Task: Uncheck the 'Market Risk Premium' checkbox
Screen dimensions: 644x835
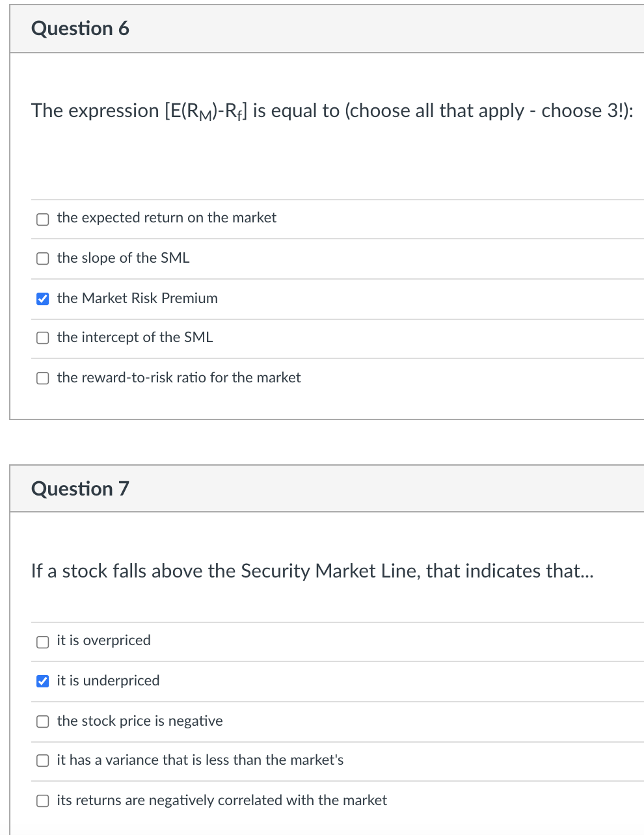Action: click(42, 299)
